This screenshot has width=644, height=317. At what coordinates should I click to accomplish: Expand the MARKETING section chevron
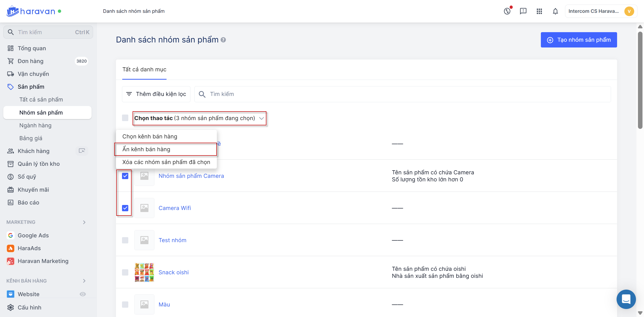click(x=84, y=222)
